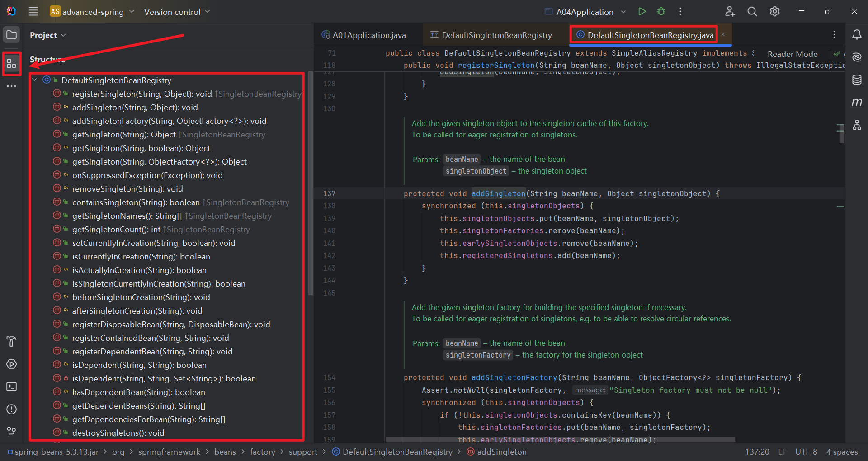The image size is (868, 461).
Task: Change LF line separator setting
Action: click(782, 452)
